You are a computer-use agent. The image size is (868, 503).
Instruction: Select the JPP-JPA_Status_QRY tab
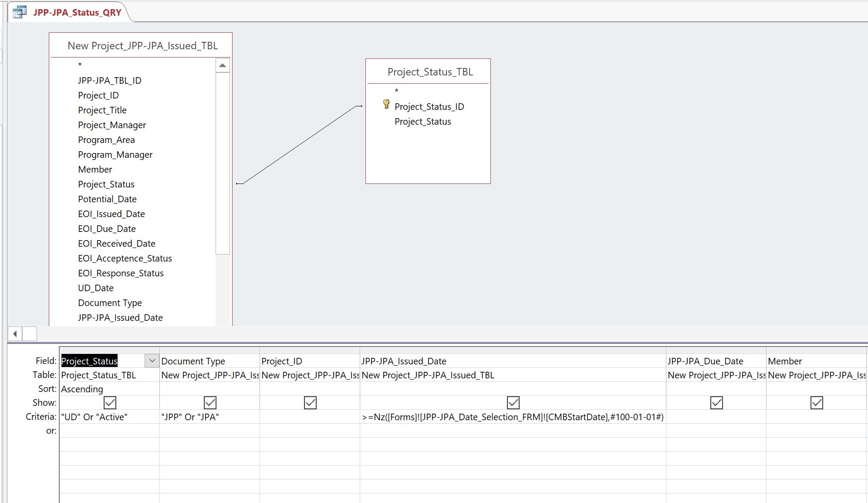(x=77, y=12)
